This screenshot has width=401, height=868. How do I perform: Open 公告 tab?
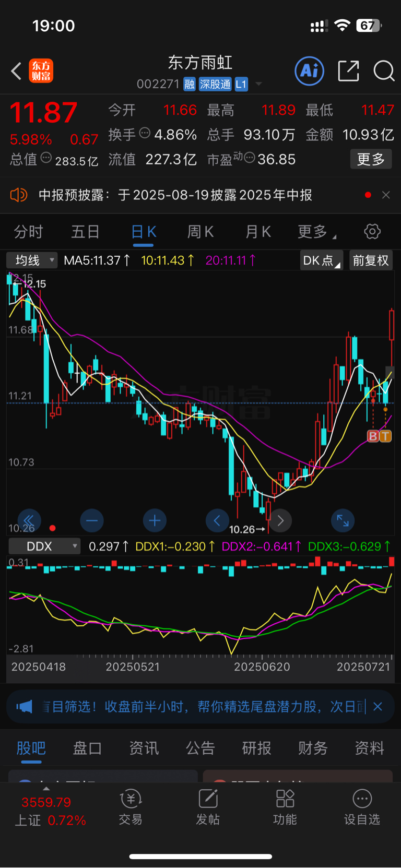(x=200, y=748)
